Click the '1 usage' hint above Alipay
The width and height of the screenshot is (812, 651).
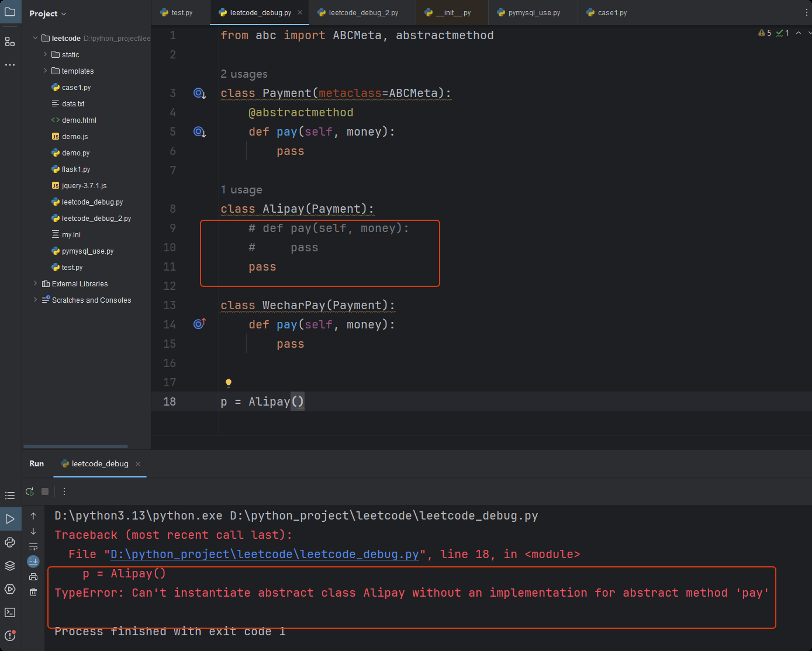241,190
